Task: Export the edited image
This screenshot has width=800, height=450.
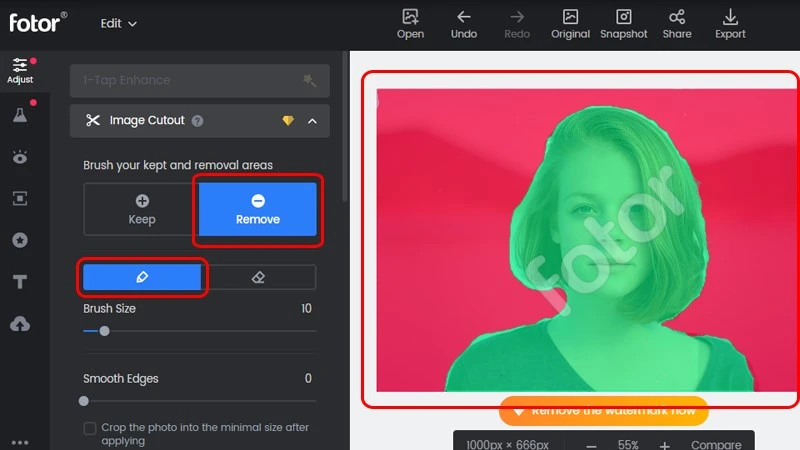Action: tap(730, 23)
